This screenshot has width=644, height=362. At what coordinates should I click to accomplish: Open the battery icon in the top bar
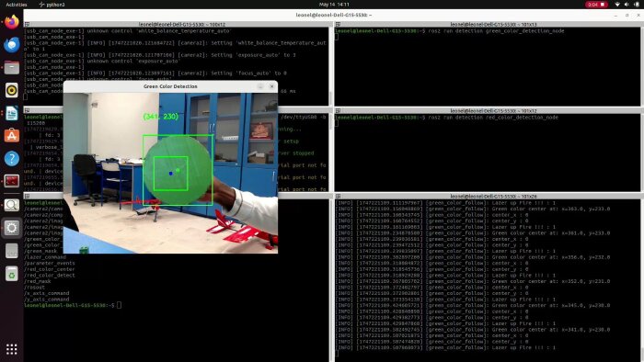click(637, 5)
